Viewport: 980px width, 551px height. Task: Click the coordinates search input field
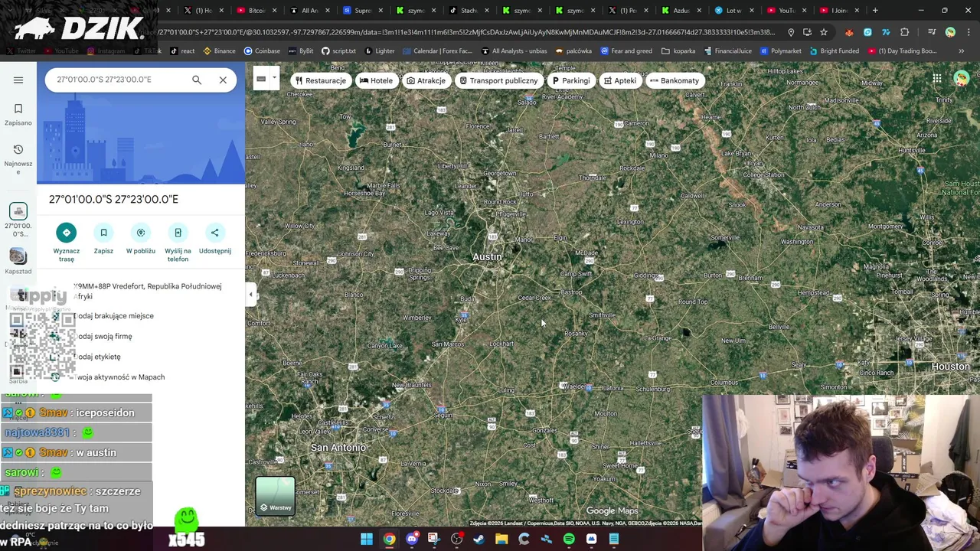pyautogui.click(x=116, y=80)
